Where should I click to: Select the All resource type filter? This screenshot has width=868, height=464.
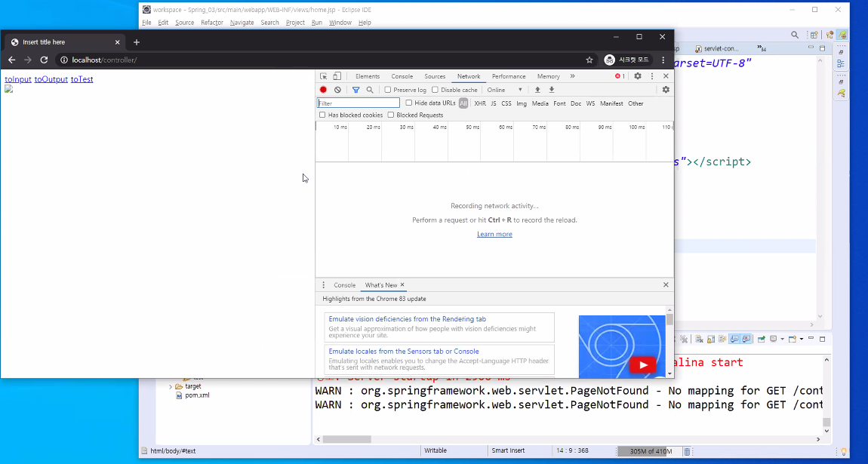463,103
